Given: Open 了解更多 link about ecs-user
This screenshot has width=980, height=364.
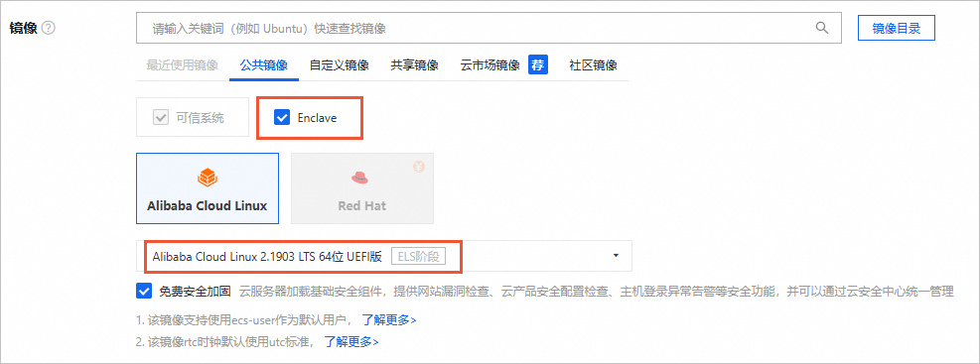Looking at the screenshot, I should pyautogui.click(x=389, y=320).
